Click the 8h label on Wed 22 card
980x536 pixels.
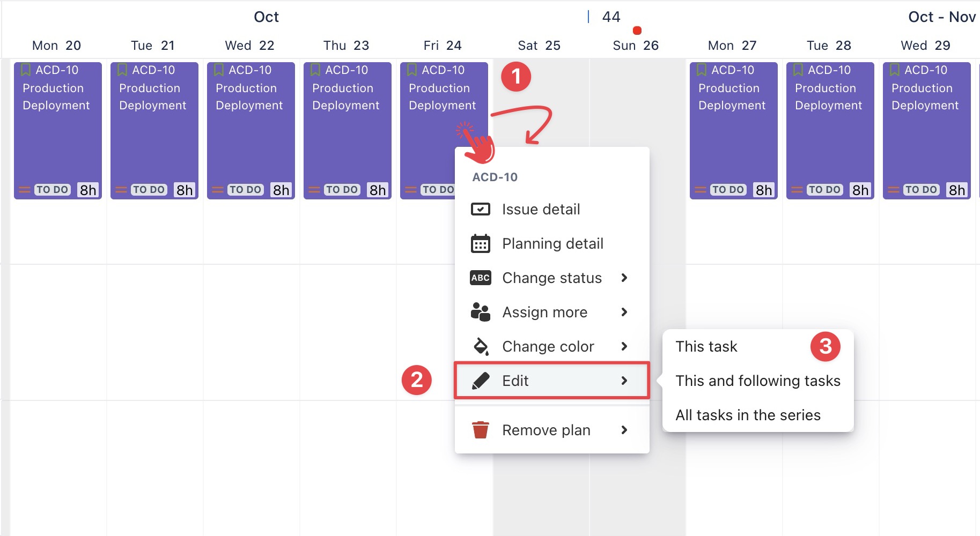(281, 190)
